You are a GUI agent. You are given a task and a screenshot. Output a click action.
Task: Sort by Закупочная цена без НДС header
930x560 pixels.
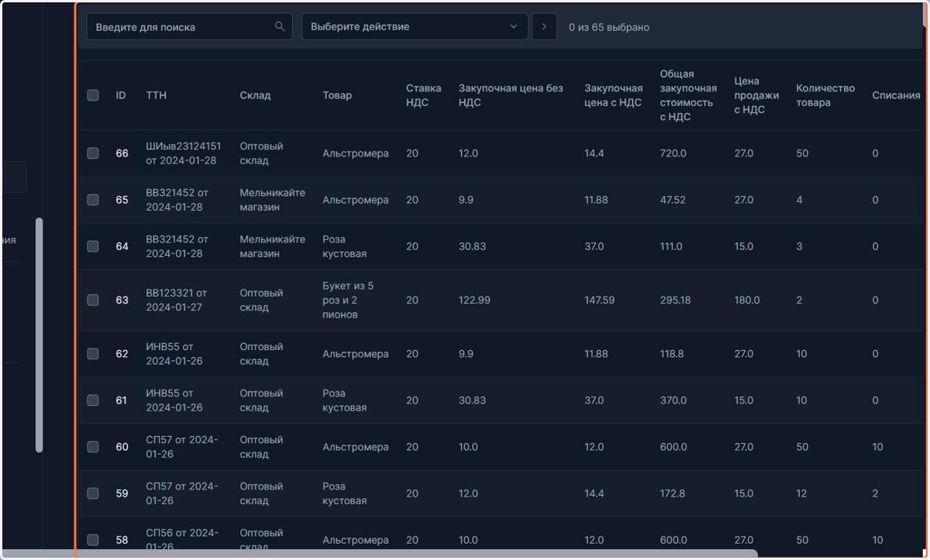coord(511,95)
